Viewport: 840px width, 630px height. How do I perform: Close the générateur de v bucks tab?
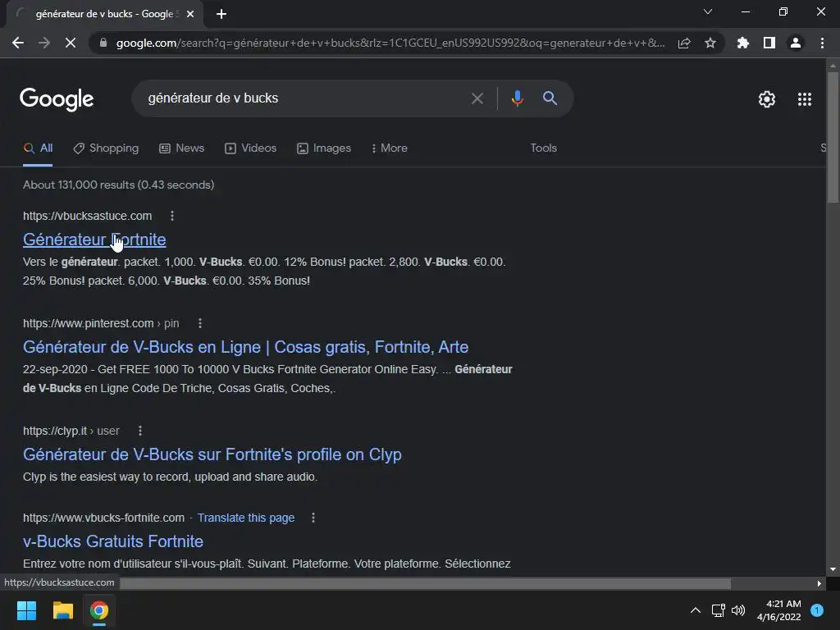190,14
